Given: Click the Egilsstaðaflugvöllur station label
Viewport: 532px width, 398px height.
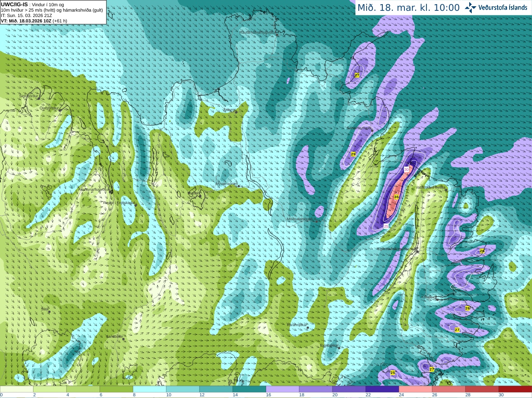Looking at the screenshot, I should (397, 249).
